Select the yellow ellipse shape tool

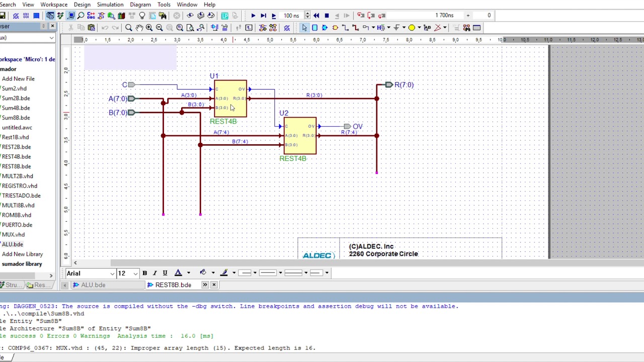(411, 28)
